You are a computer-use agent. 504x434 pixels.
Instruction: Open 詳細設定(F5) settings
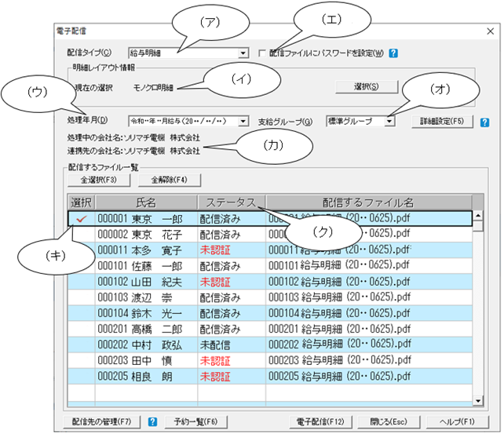[442, 122]
